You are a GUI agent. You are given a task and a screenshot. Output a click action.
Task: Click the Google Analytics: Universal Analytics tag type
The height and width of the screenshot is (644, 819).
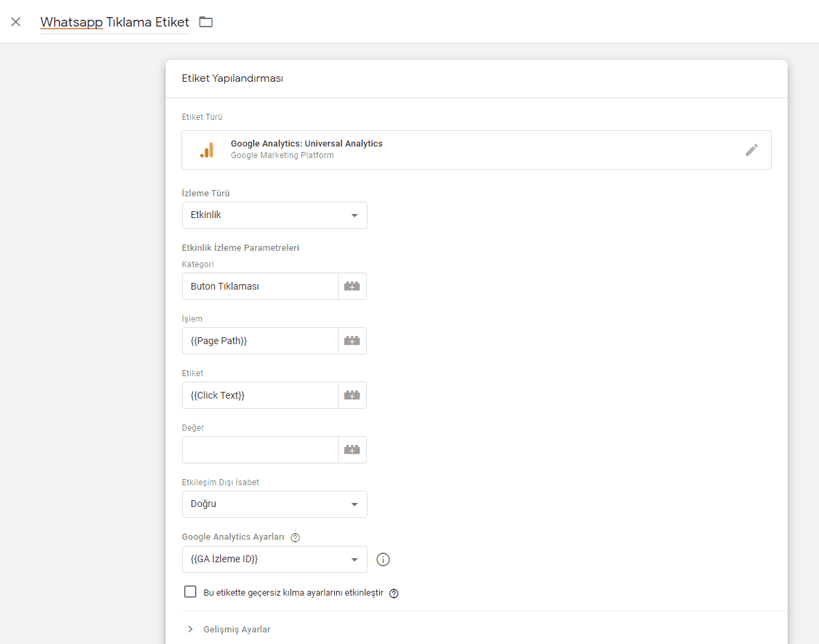point(306,144)
